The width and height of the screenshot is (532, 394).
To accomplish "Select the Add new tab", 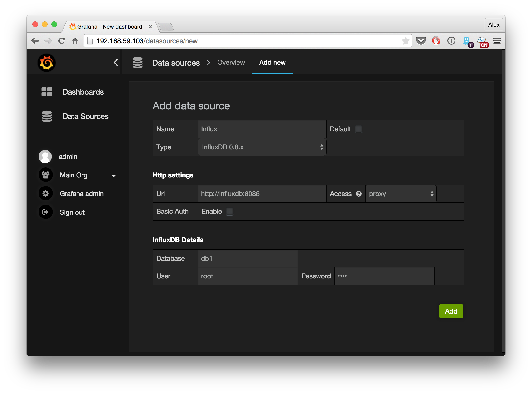I will click(272, 62).
